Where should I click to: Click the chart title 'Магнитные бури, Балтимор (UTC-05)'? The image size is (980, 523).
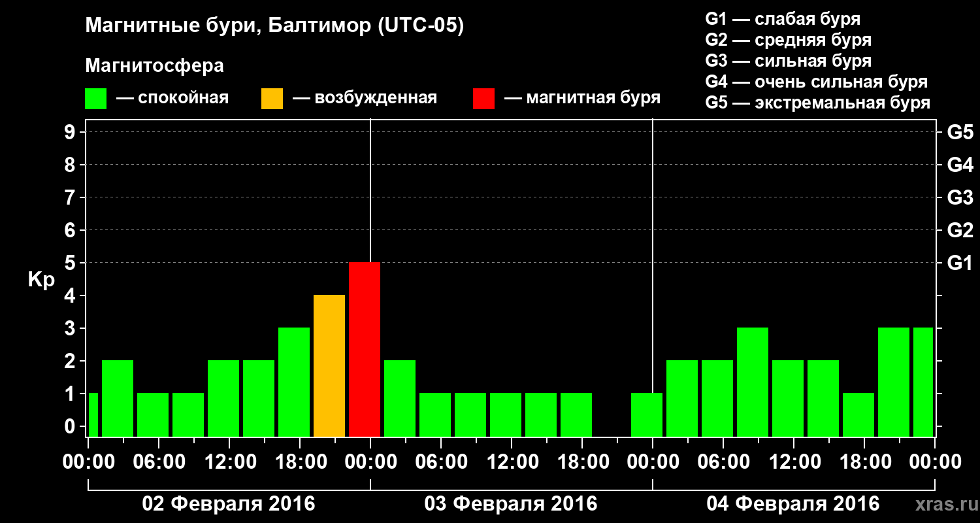click(274, 27)
